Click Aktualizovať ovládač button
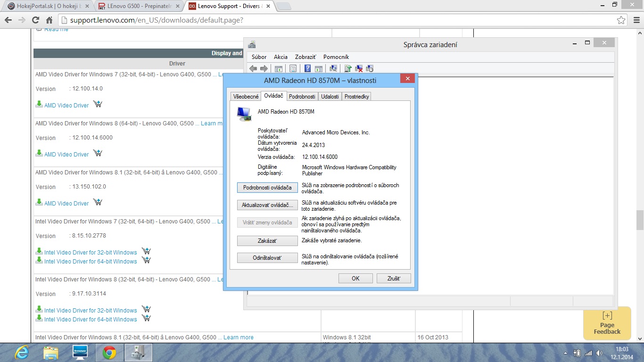The image size is (644, 362). pos(267,205)
